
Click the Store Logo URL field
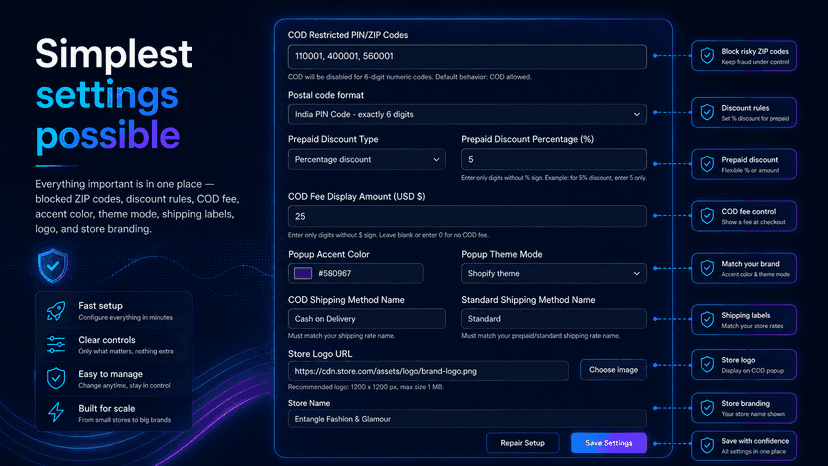click(428, 371)
